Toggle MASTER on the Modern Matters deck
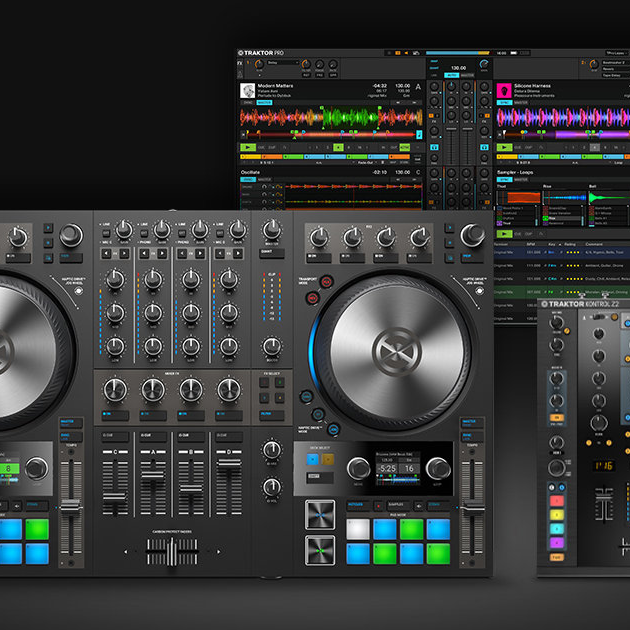The width and height of the screenshot is (630, 630). tap(264, 102)
